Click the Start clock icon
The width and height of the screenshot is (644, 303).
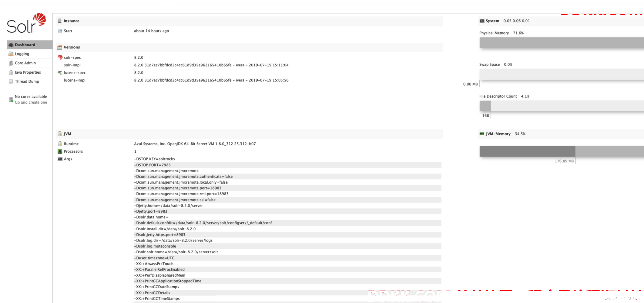(x=60, y=31)
